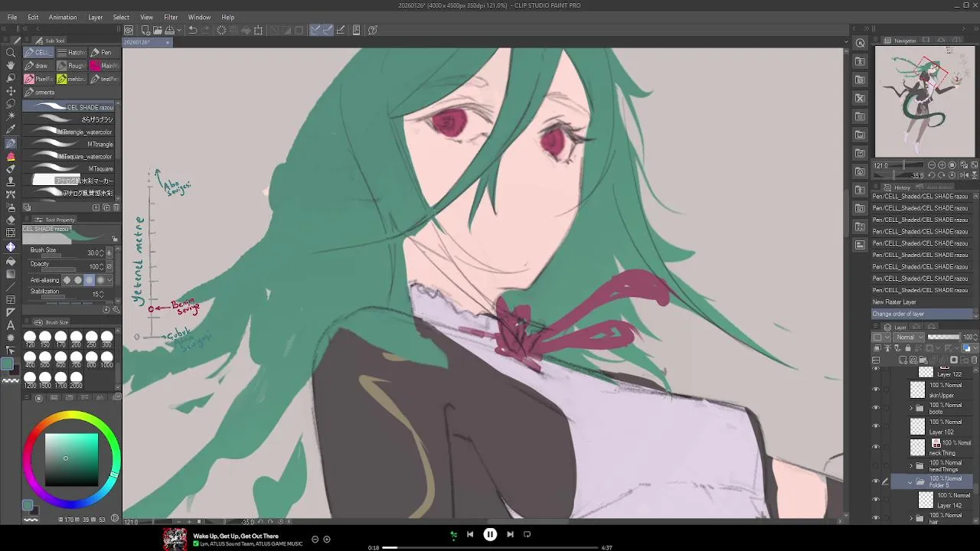This screenshot has width=980, height=551.
Task: Select the Text tool
Action: pos(11,325)
